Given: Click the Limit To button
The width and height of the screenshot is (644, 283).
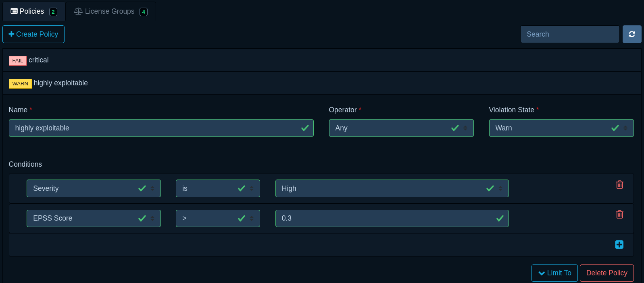Looking at the screenshot, I should (x=554, y=273).
